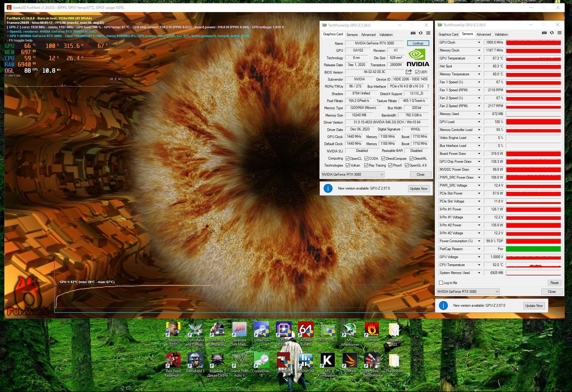This screenshot has height=392, width=572.
Task: Toggle the PhysX checkbox
Action: pos(390,165)
